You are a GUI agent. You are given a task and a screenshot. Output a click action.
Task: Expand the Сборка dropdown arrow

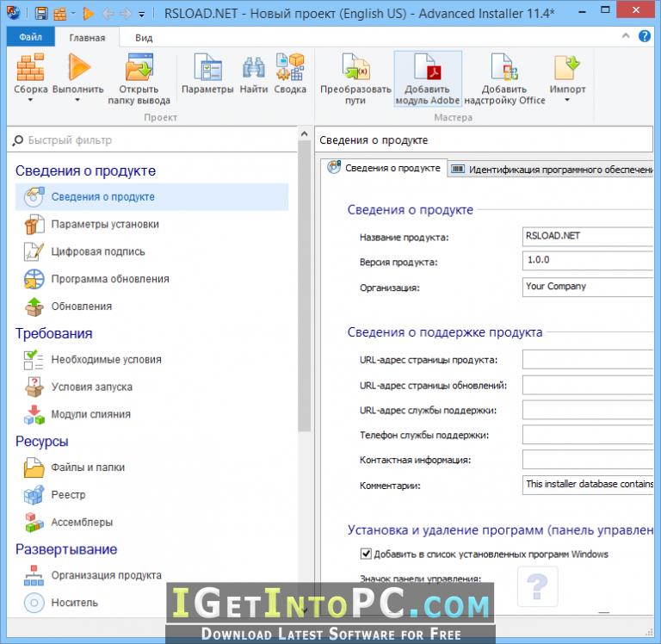tap(30, 100)
